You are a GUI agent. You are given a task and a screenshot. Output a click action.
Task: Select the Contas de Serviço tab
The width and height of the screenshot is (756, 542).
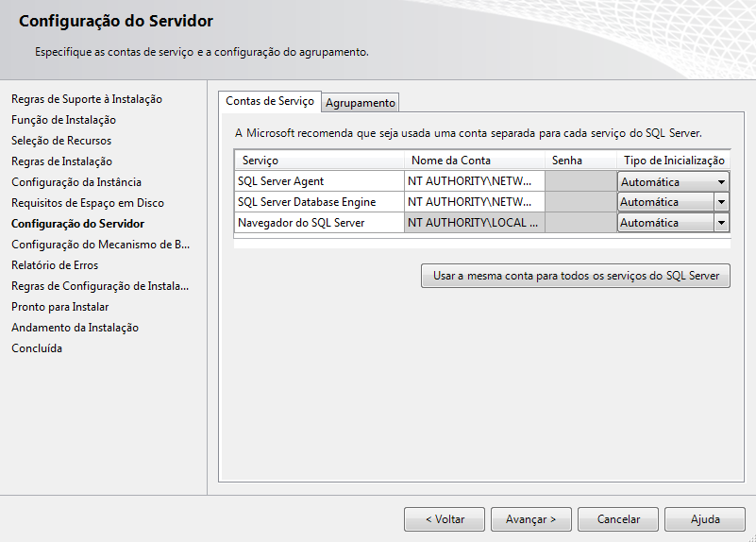tap(270, 101)
